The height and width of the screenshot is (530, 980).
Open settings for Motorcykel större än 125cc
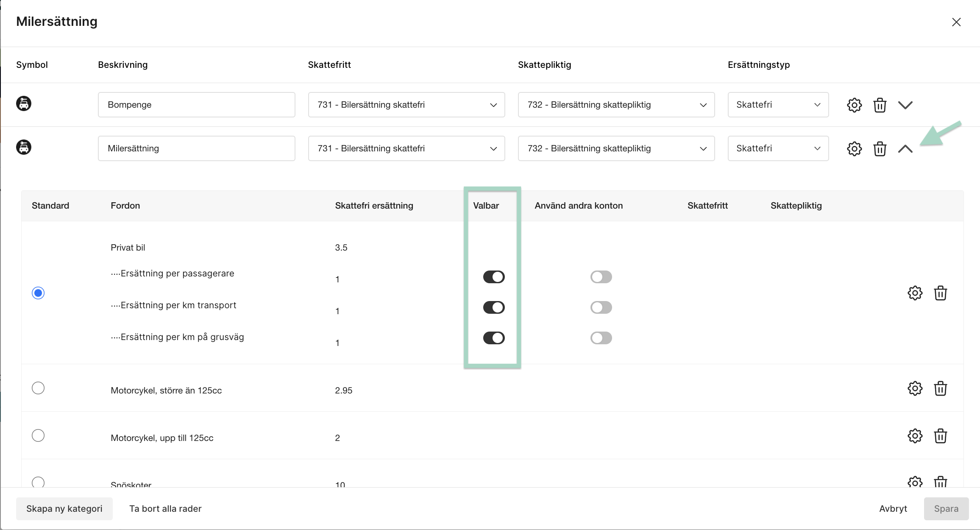915,388
